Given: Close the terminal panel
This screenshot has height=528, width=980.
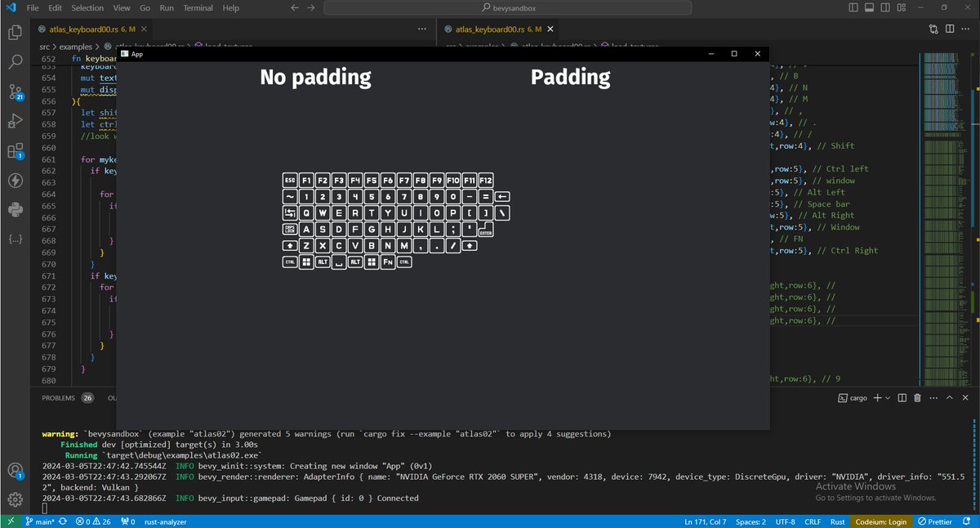Looking at the screenshot, I should [966, 398].
